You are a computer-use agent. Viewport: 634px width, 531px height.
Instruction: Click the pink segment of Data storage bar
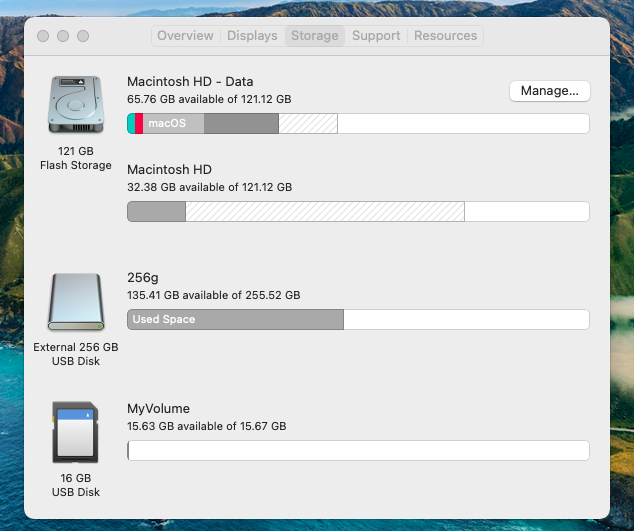pos(139,123)
